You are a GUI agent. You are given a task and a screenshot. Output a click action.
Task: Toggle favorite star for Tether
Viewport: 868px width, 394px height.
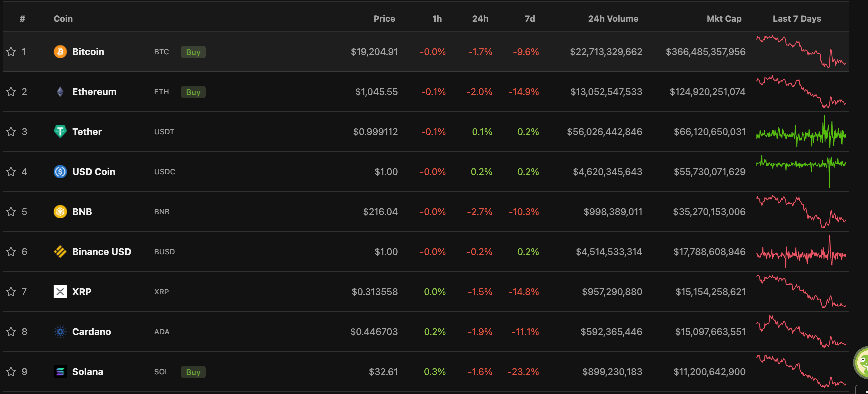tap(11, 132)
